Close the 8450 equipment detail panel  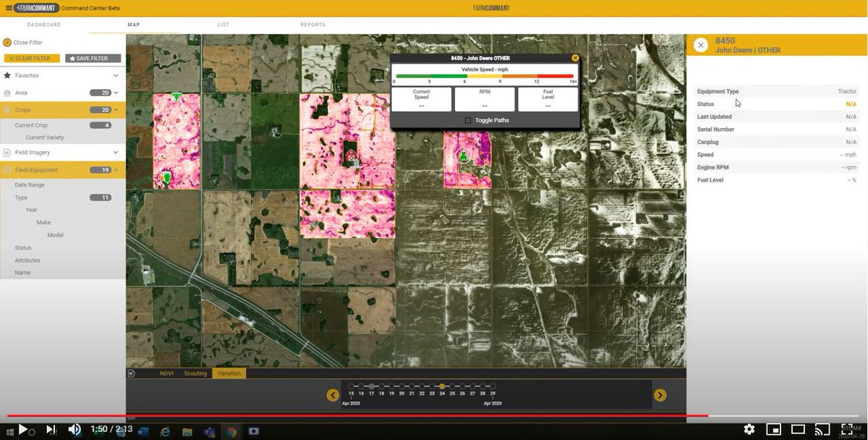(x=700, y=45)
